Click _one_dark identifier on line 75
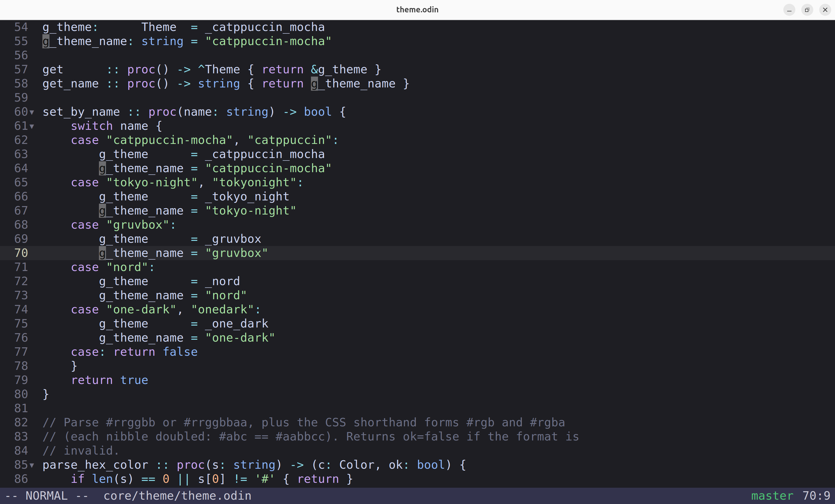The height and width of the screenshot is (504, 835). click(x=236, y=324)
